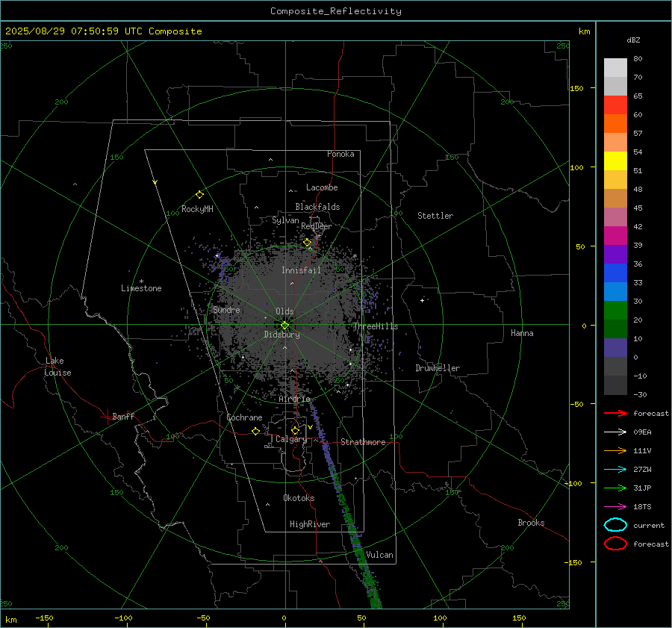Click the red forecast arrow in legend
The width and height of the screenshot is (672, 628).
(615, 413)
